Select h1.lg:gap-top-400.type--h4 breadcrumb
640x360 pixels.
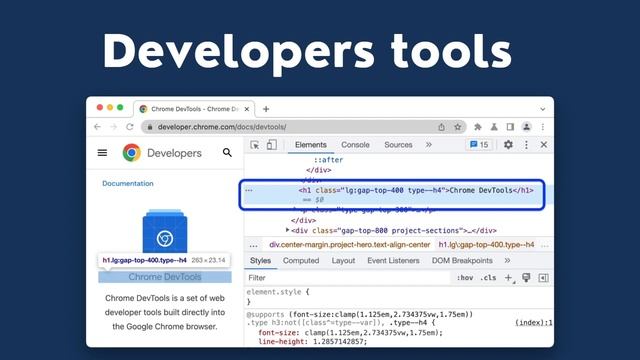tap(486, 244)
